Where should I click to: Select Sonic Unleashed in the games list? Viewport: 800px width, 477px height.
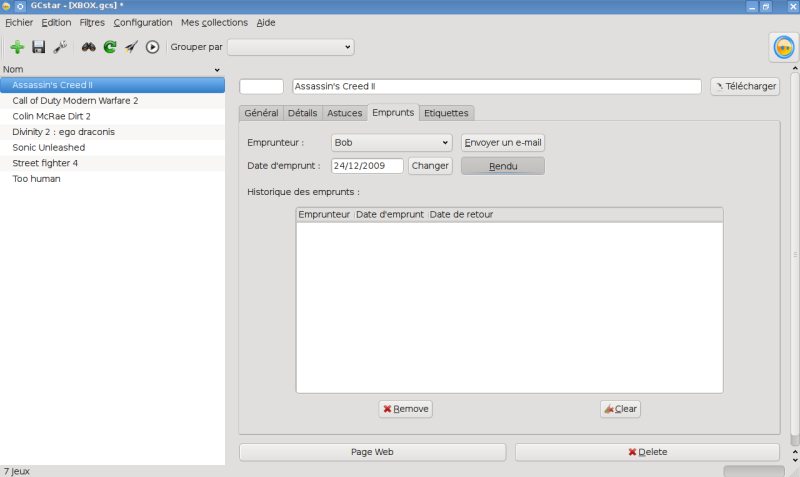coord(45,147)
